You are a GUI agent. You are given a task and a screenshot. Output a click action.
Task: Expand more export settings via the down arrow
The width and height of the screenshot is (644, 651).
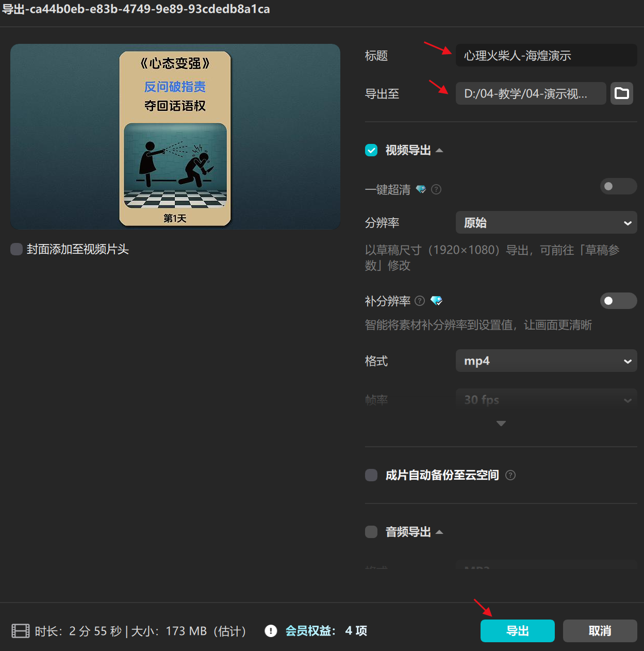point(501,423)
